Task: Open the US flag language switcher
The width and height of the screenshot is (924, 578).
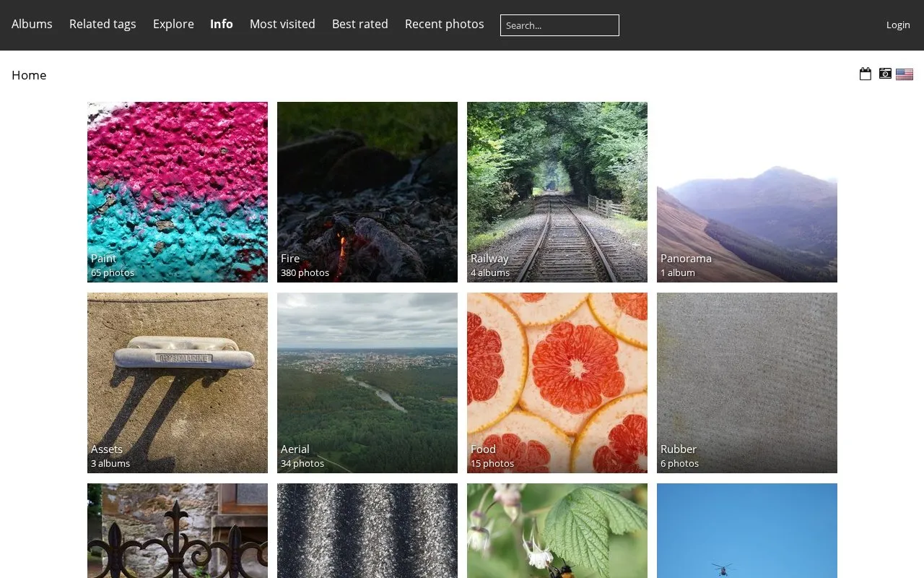Action: tap(905, 74)
